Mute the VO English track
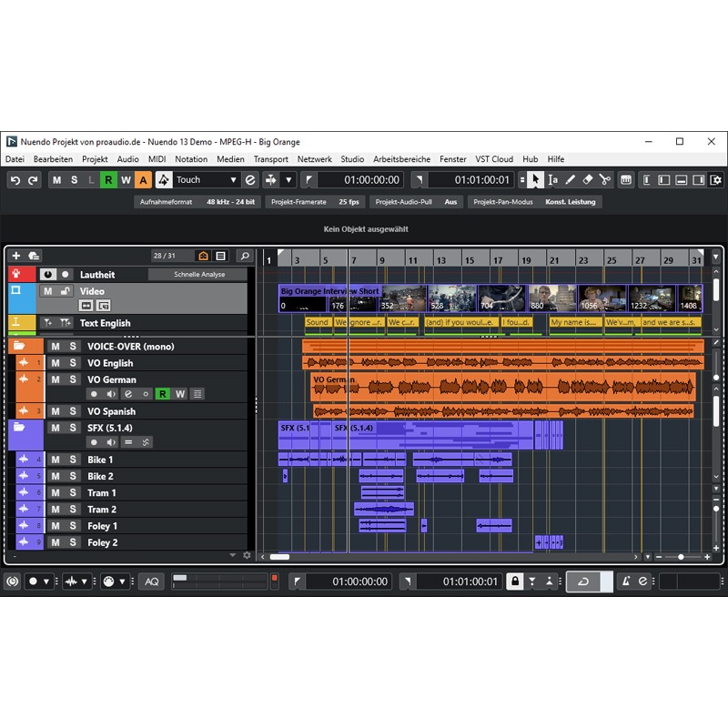 tap(56, 363)
